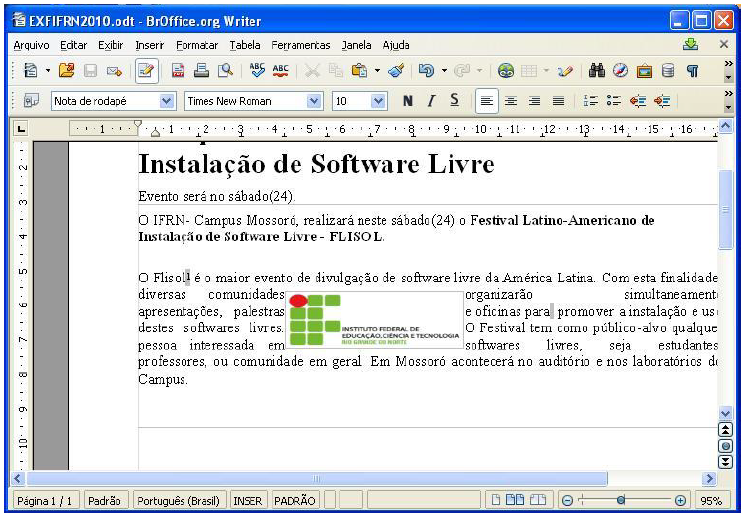The image size is (747, 515).
Task: Open a file with the Open icon
Action: point(66,71)
